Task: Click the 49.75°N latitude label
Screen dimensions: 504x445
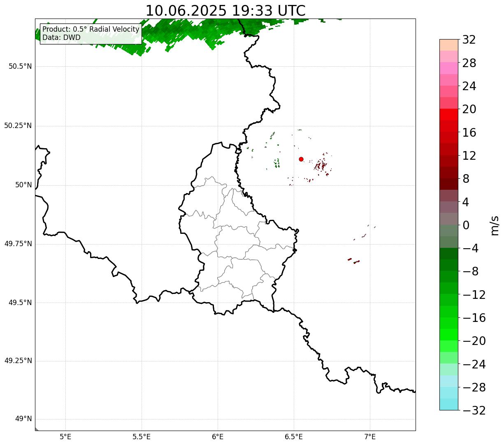Action: point(18,244)
